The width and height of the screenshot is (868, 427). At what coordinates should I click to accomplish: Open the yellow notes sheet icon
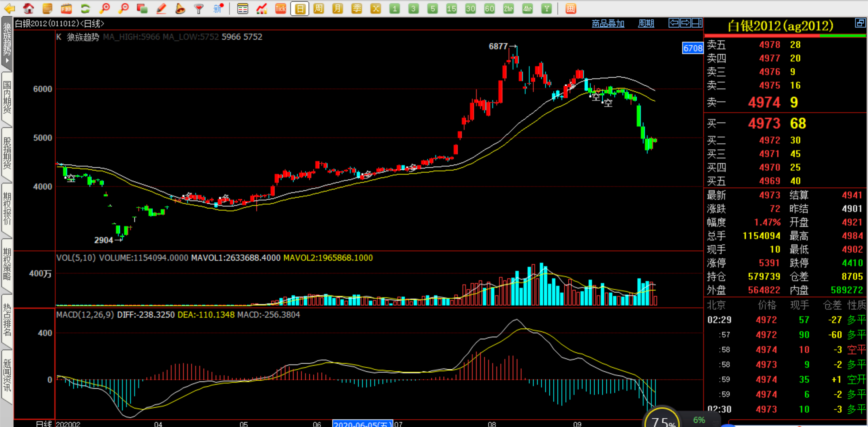coord(47,8)
